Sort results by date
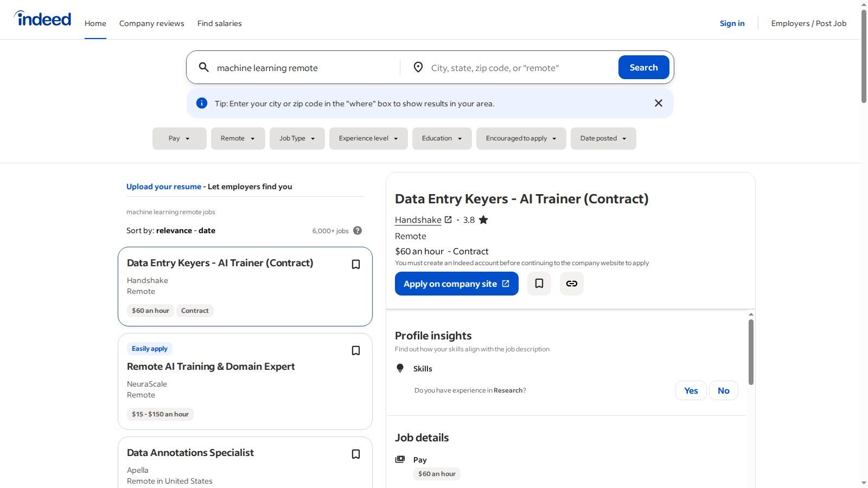The height and width of the screenshot is (488, 868). point(207,230)
